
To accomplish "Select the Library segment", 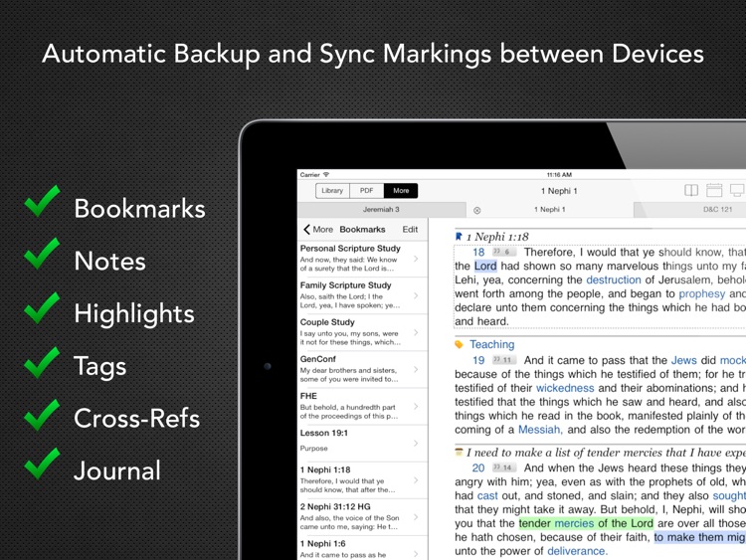I will click(x=332, y=191).
